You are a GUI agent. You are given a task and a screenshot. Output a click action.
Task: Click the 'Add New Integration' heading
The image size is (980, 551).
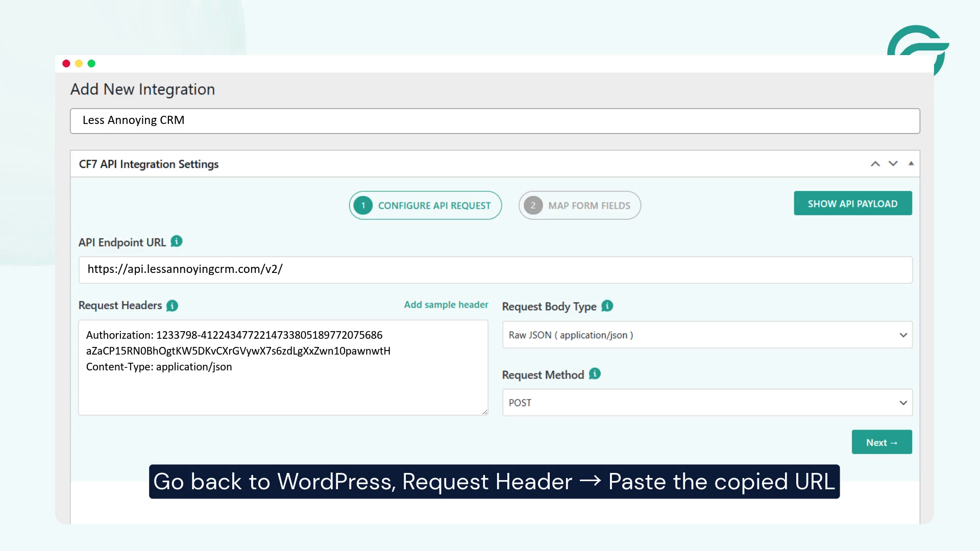(x=142, y=89)
